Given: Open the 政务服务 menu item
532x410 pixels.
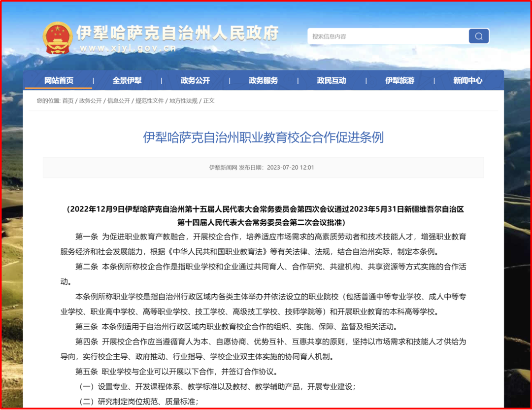Looking at the screenshot, I should click(x=264, y=80).
